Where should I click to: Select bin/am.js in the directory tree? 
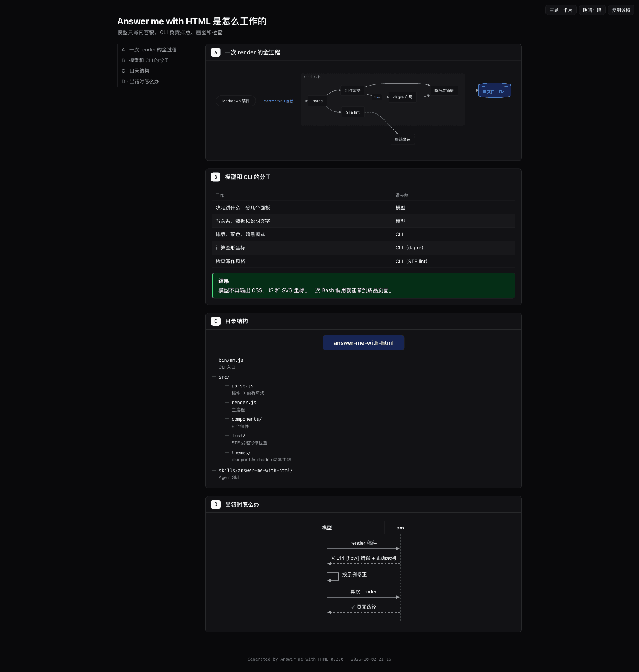click(x=231, y=360)
